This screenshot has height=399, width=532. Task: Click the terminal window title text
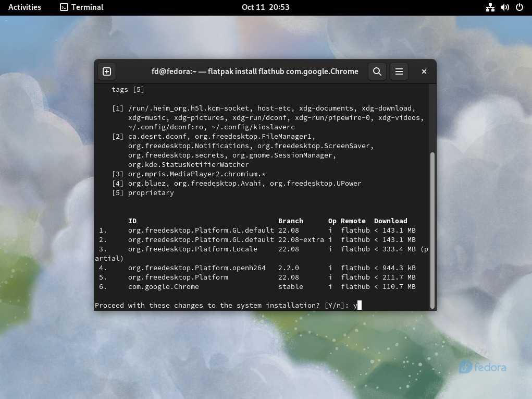255,71
